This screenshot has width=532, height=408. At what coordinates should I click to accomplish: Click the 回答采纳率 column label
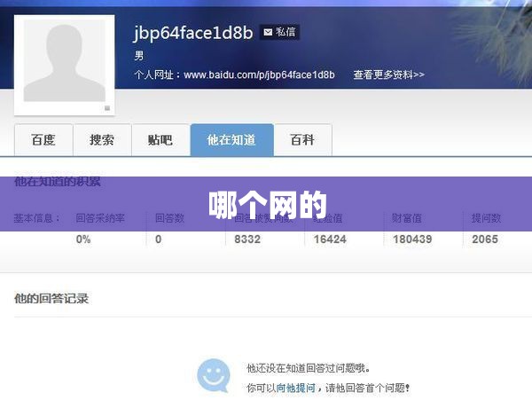tap(100, 218)
